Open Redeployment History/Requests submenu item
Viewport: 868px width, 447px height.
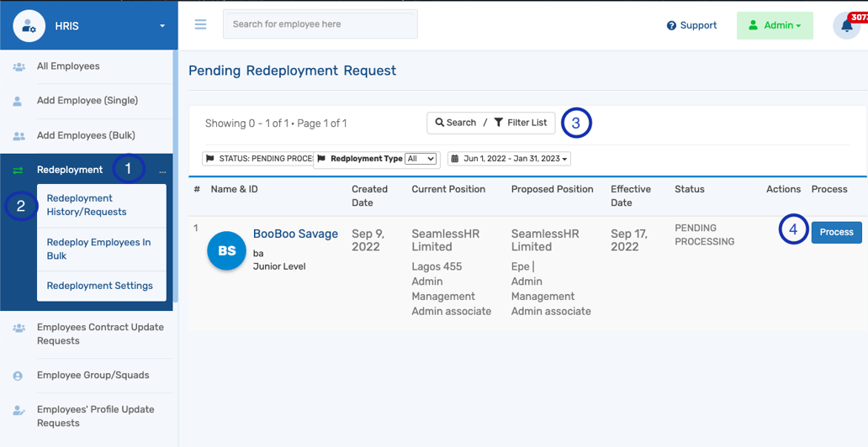click(86, 205)
